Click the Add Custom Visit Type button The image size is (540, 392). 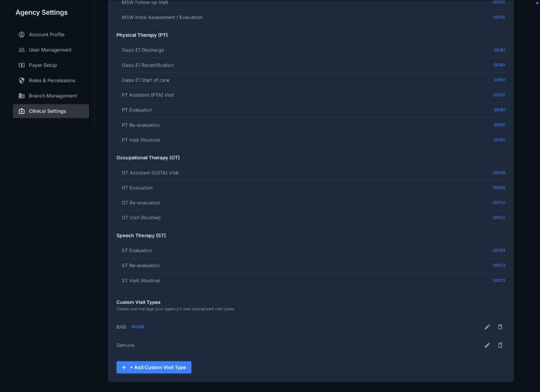point(153,367)
